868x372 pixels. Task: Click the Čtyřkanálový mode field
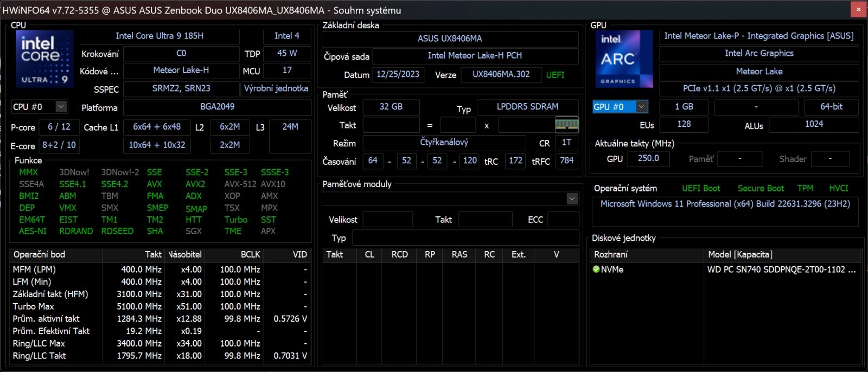tap(444, 143)
